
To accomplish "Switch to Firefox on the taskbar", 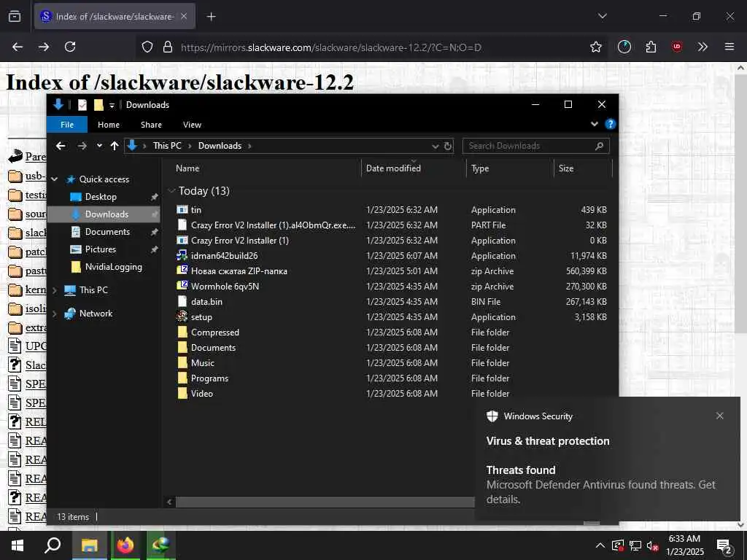I will [x=125, y=545].
